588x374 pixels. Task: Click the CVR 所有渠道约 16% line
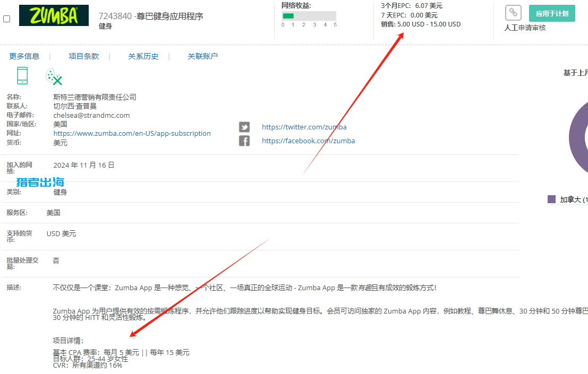tap(87, 365)
